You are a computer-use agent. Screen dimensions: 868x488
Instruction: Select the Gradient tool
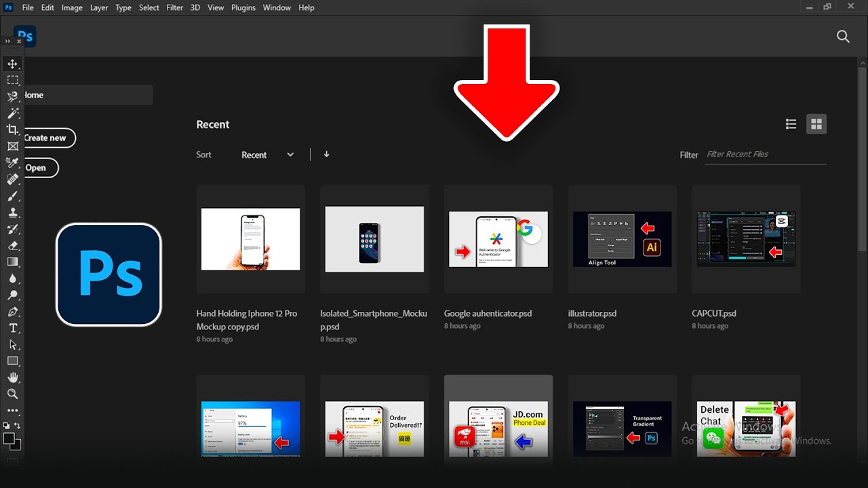coord(12,262)
